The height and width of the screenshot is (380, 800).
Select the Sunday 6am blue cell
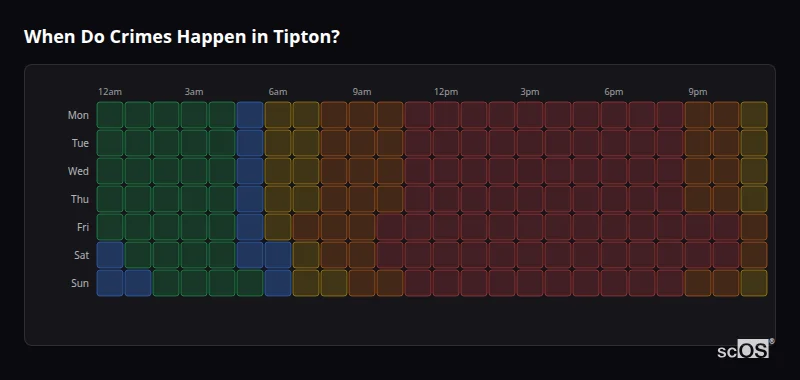(x=278, y=283)
